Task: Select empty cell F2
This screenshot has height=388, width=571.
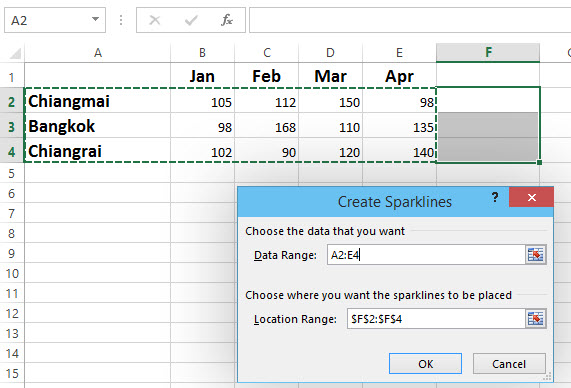Action: [488, 100]
